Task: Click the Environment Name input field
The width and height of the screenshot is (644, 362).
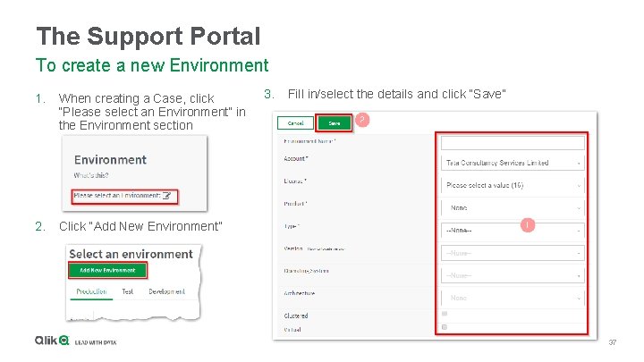Action: point(513,143)
